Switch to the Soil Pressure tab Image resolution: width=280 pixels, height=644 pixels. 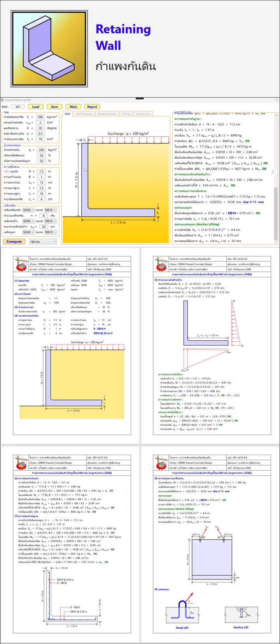[x=84, y=114]
